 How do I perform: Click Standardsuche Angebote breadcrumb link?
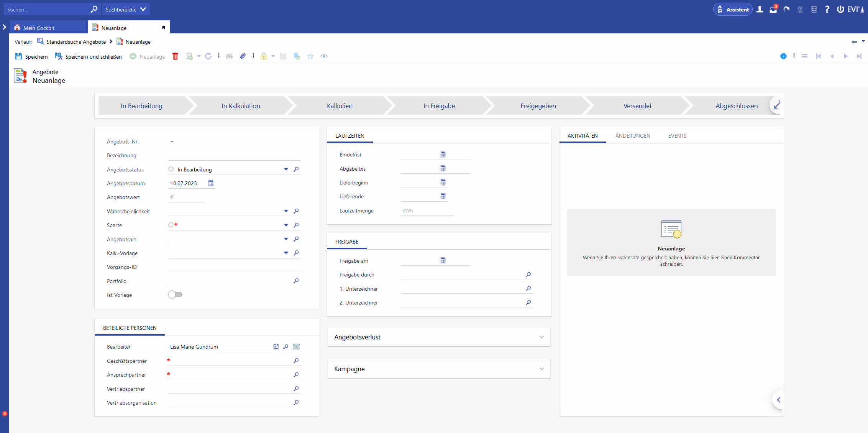point(76,42)
